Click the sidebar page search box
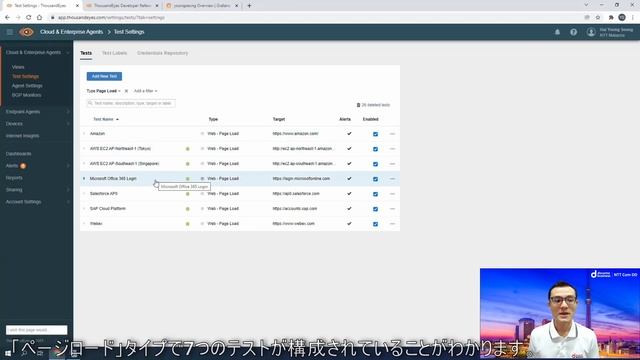 (x=36, y=330)
